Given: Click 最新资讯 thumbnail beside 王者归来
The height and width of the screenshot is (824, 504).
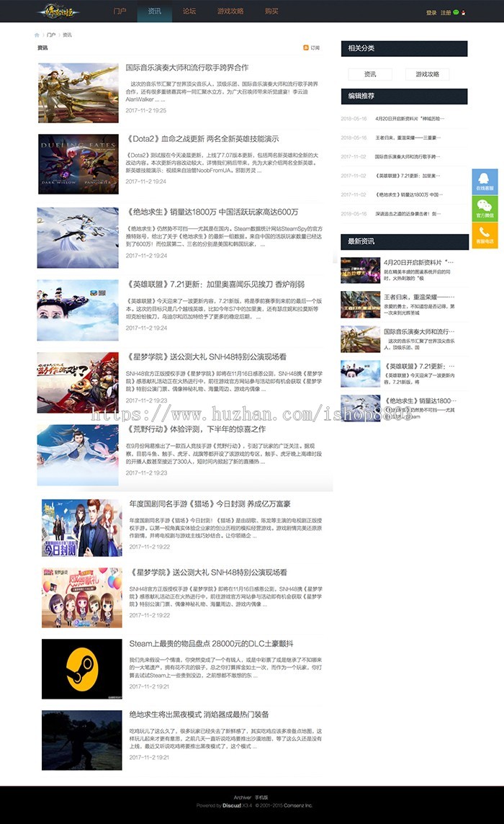Looking at the screenshot, I should click(x=360, y=305).
